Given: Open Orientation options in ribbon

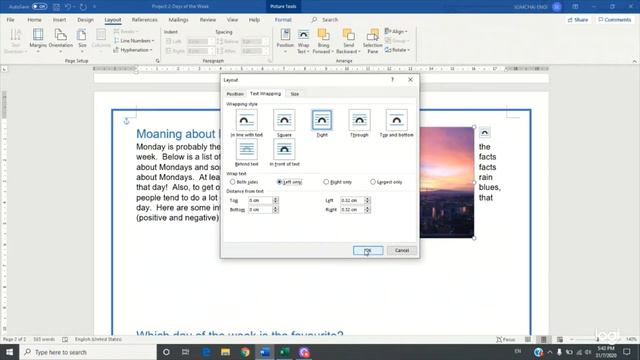Looking at the screenshot, I should click(x=61, y=41).
